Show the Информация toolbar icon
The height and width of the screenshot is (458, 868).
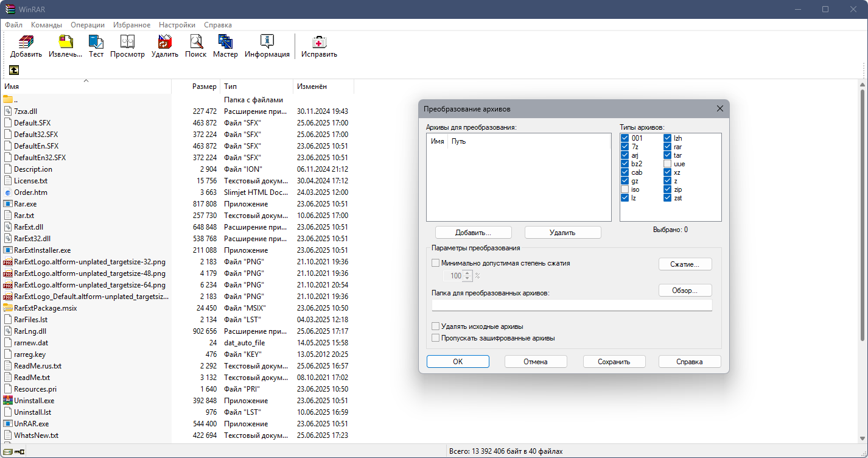coord(267,42)
